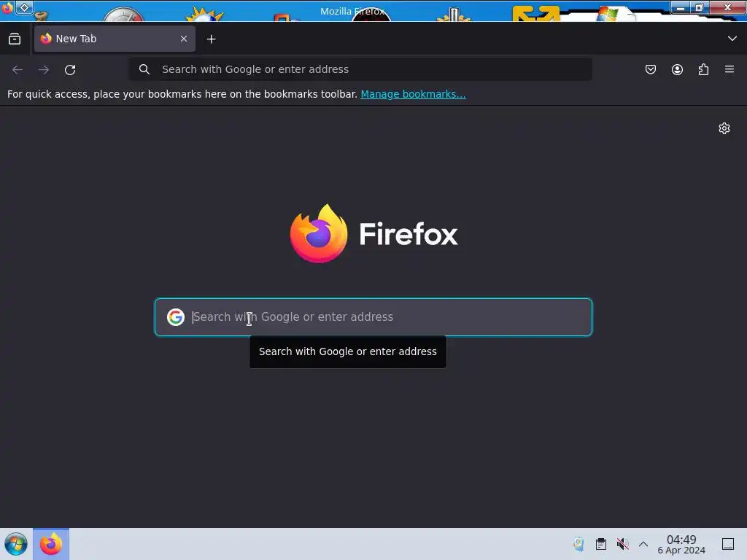This screenshot has width=747, height=560.
Task: Reload the current page
Action: tap(70, 69)
